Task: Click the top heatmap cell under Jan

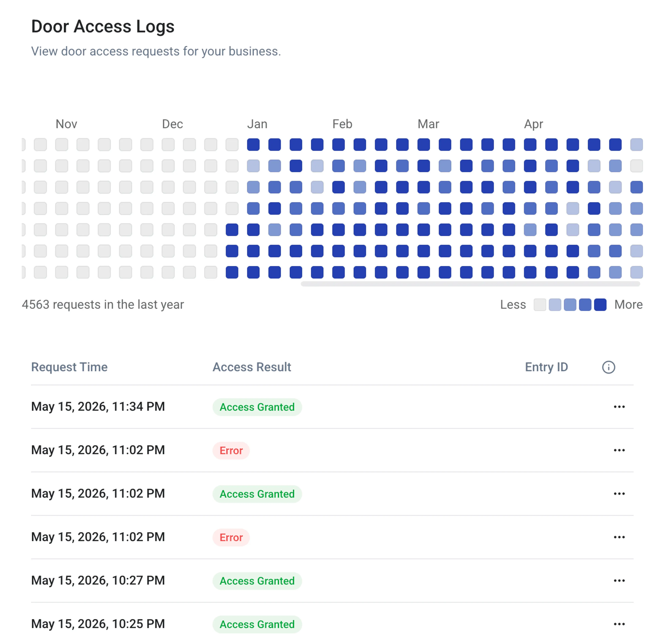Action: 253,144
